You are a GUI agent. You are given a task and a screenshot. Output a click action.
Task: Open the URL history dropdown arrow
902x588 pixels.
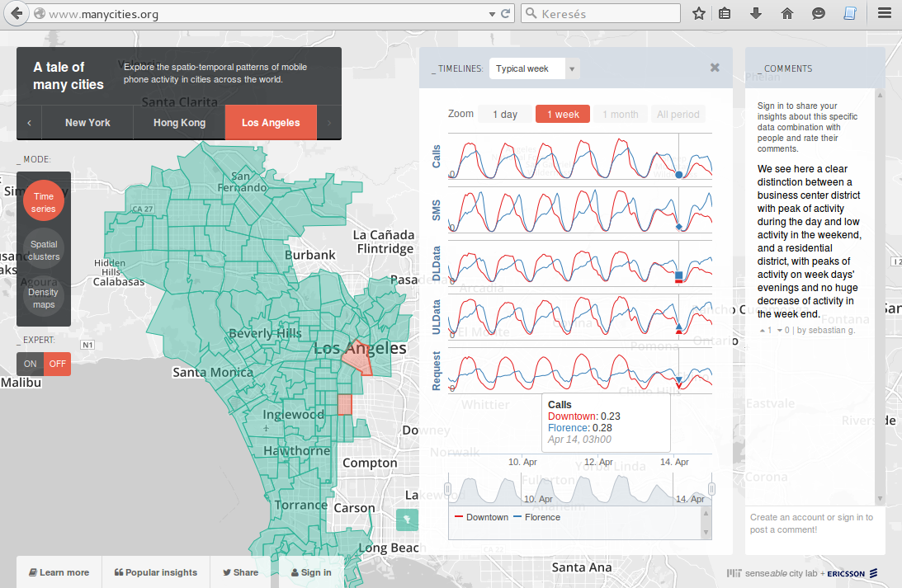pyautogui.click(x=493, y=14)
